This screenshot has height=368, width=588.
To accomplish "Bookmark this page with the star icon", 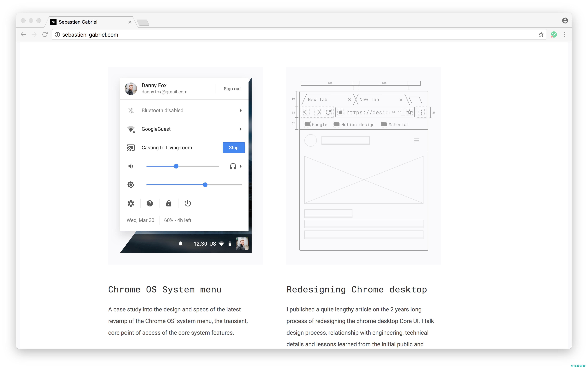I will pyautogui.click(x=541, y=35).
